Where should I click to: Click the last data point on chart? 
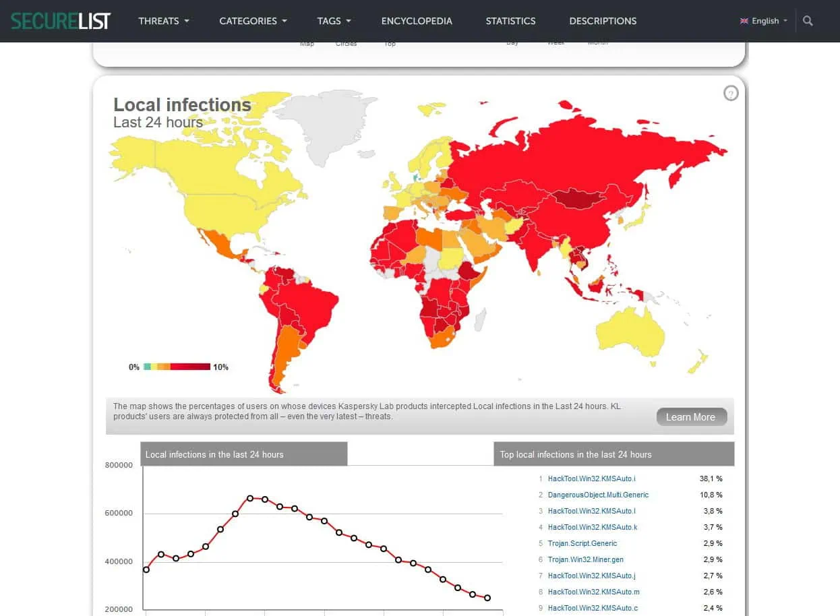(x=487, y=598)
